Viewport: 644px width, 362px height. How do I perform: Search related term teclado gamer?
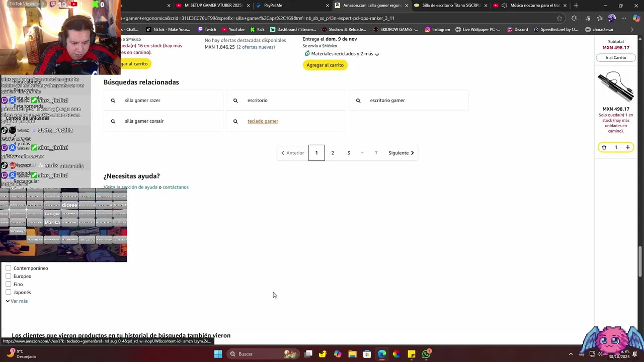286,121
